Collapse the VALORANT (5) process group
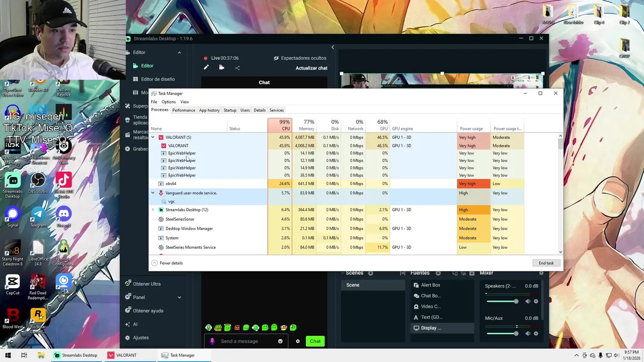This screenshot has width=644, height=362. pos(153,137)
